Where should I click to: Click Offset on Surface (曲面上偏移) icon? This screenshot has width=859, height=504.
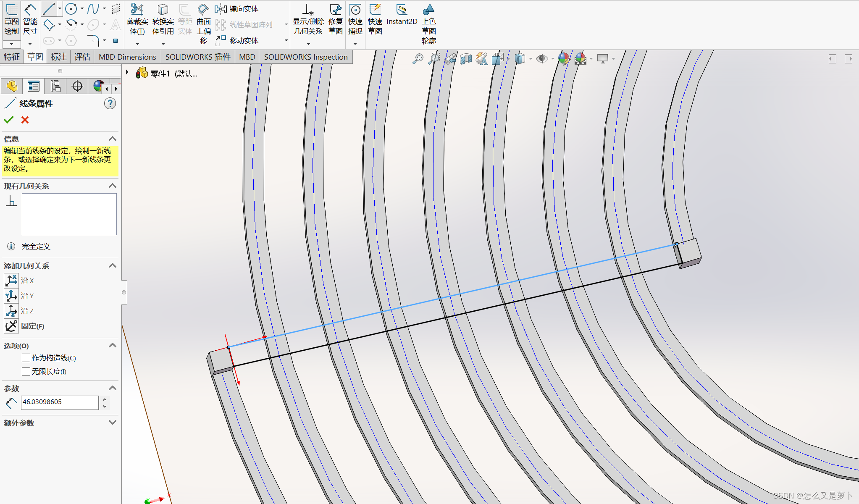(203, 9)
